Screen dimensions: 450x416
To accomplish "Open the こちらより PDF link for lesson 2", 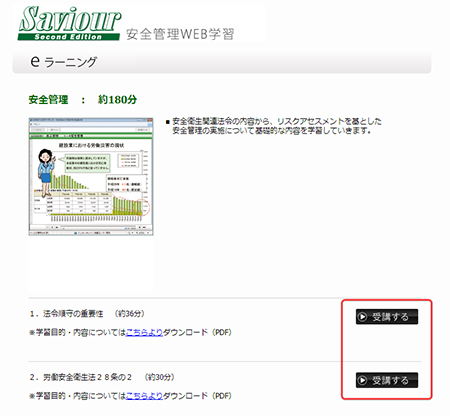I will 144,396.
